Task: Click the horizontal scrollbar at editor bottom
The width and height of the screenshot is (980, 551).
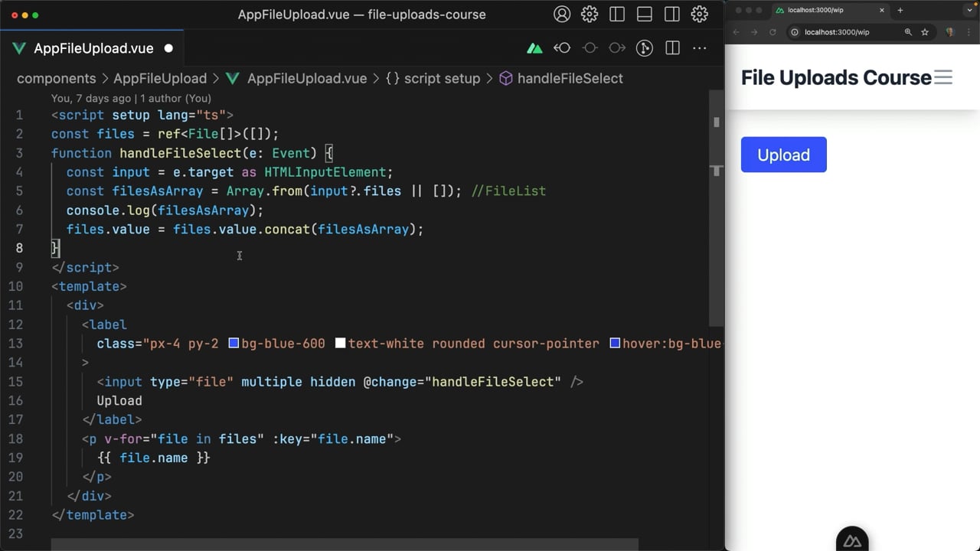Action: coord(345,544)
